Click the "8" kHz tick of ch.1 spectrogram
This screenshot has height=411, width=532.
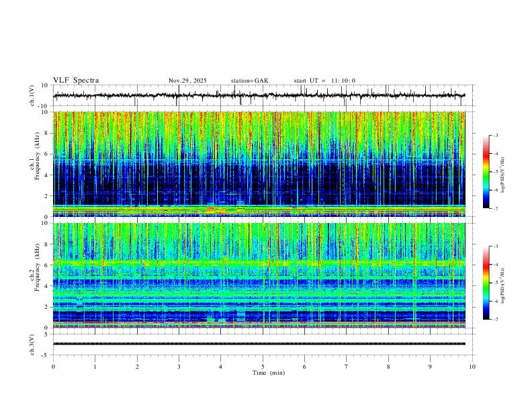[47, 133]
